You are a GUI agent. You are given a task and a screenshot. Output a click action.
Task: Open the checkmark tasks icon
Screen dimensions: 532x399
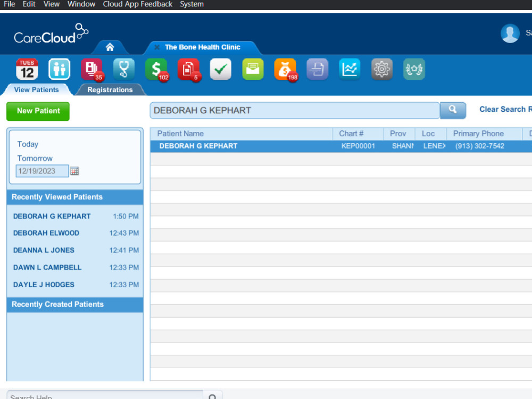pos(221,69)
